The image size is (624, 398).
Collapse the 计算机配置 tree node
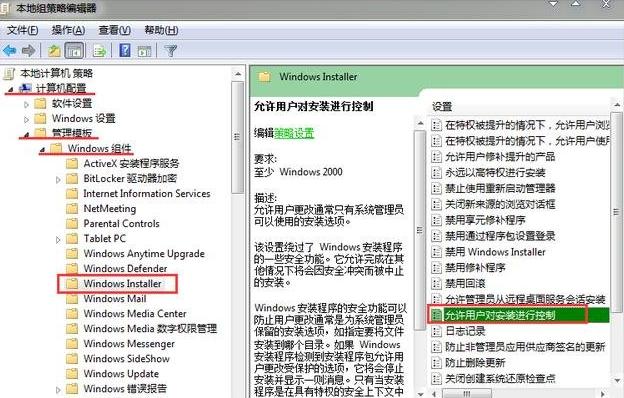[11, 90]
